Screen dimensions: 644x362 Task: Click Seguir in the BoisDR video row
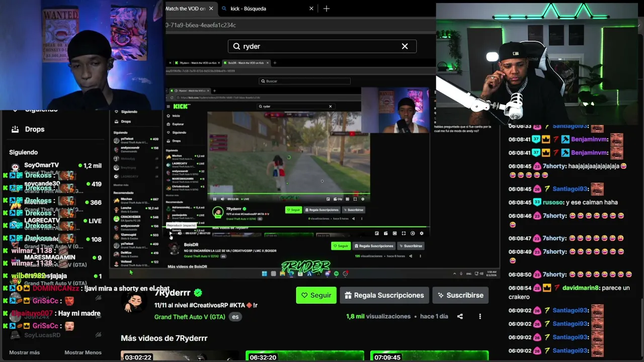[x=341, y=246]
